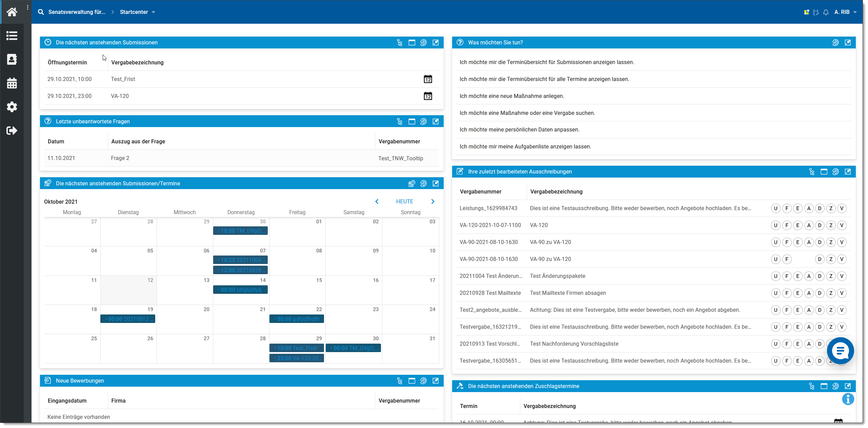This screenshot has height=428, width=868.
Task: Go to next month in calendar
Action: 432,201
